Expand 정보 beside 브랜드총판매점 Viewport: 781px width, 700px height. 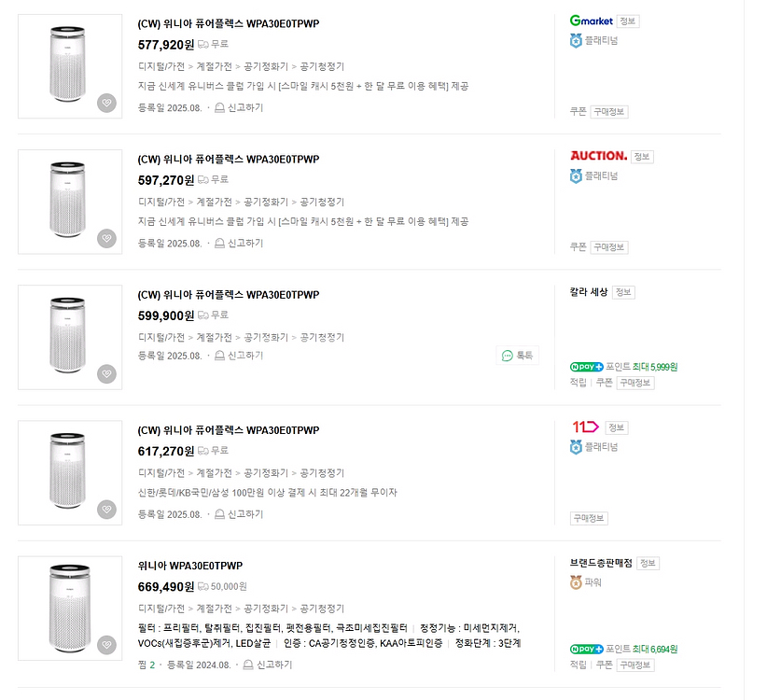pos(648,564)
